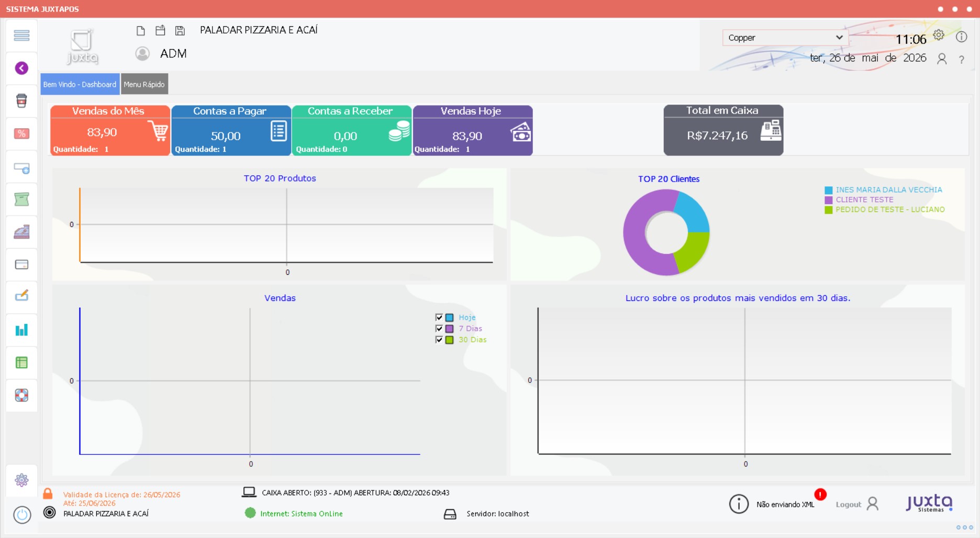
Task: Click the info circle icon near clock
Action: (961, 37)
